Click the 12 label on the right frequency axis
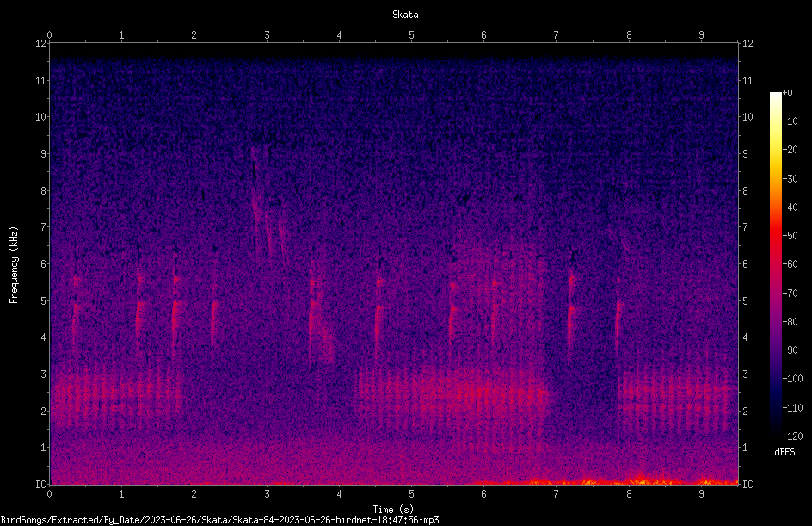The height and width of the screenshot is (526, 812). (747, 44)
